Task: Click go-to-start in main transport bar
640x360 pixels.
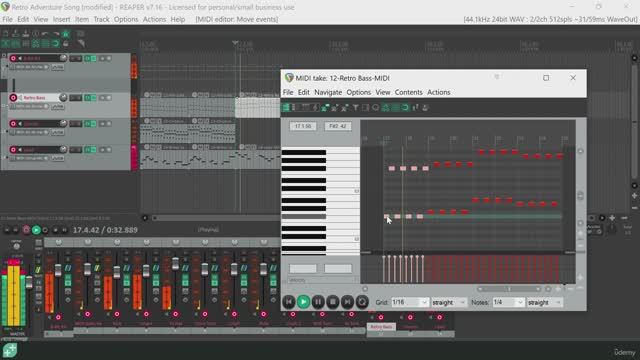Action: pyautogui.click(x=7, y=230)
